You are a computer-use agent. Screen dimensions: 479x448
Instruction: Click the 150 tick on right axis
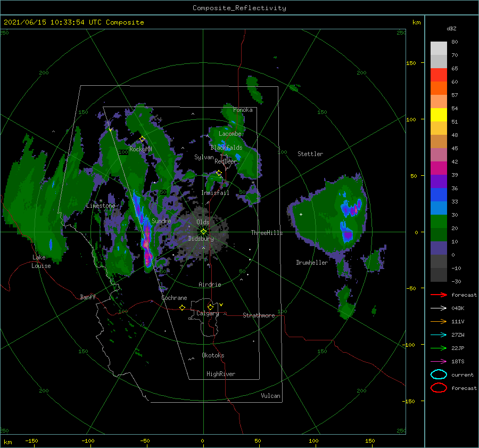[411, 63]
